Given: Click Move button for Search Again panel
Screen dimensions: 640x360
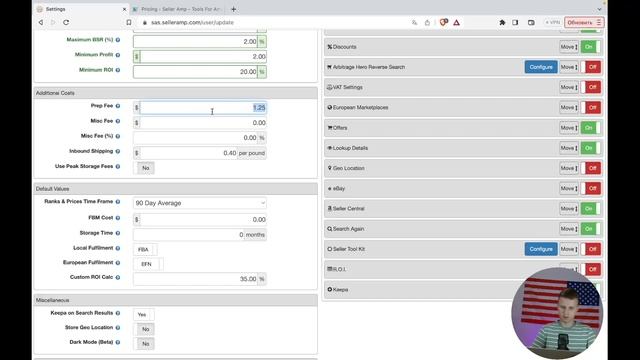Looking at the screenshot, I should (569, 229).
